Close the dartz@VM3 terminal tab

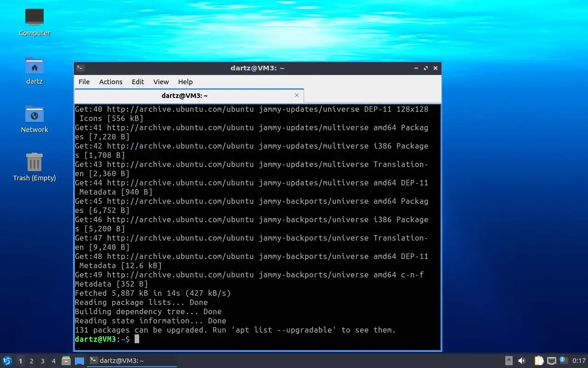(297, 95)
